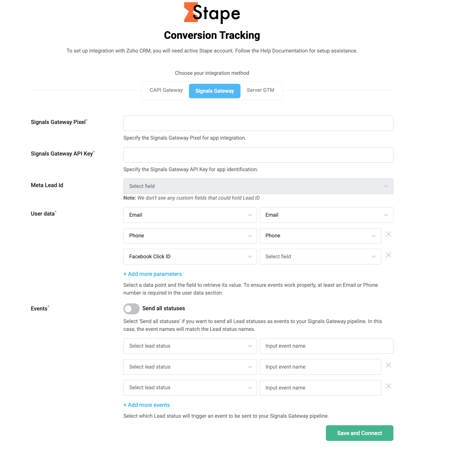
Task: Click the first Input event name field
Action: 326,346
